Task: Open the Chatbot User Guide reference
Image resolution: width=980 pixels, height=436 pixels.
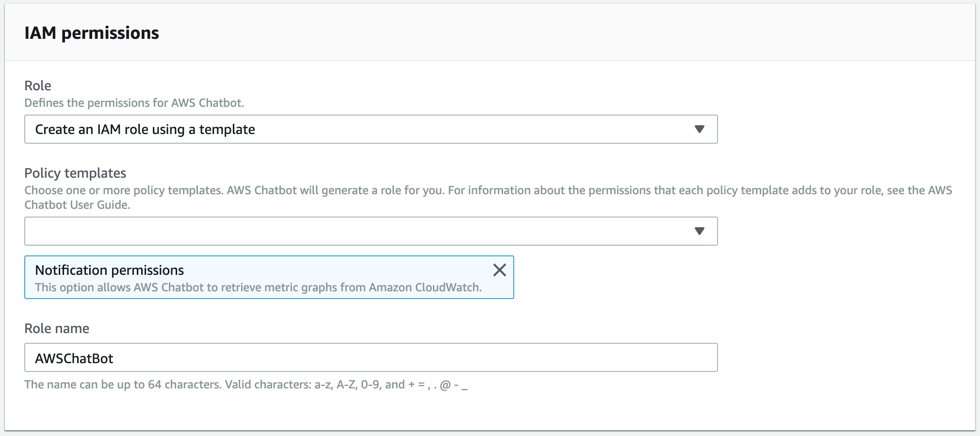Action: [77, 205]
